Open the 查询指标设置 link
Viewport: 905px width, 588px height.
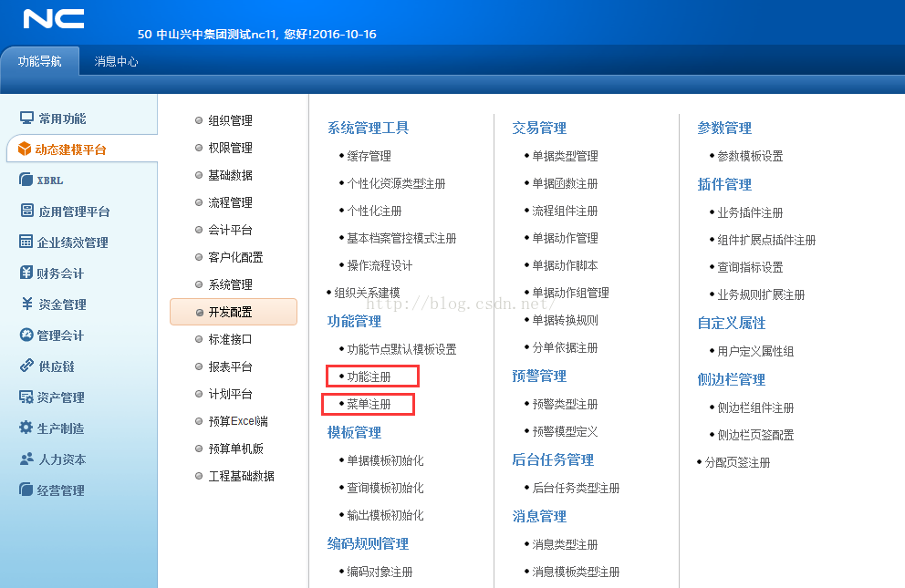click(750, 267)
